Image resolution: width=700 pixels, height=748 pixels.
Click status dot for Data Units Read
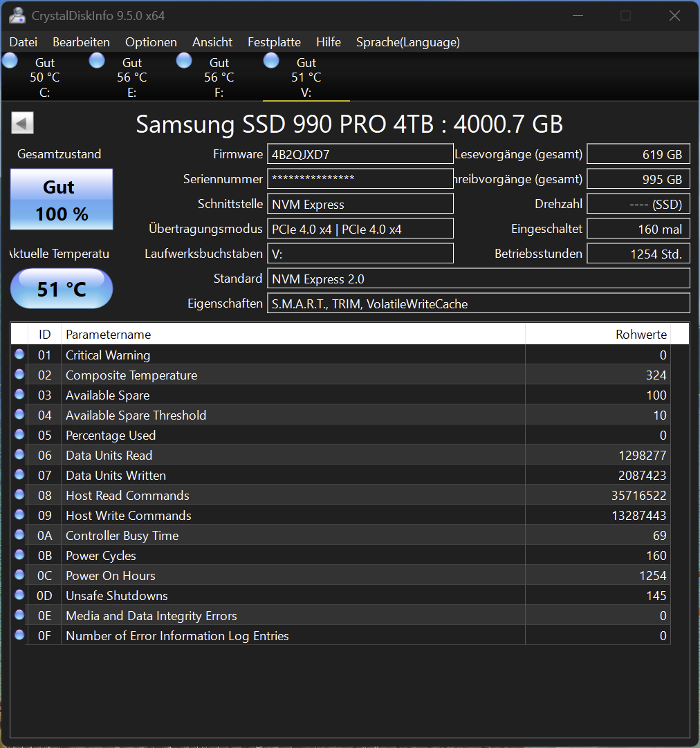(x=19, y=454)
